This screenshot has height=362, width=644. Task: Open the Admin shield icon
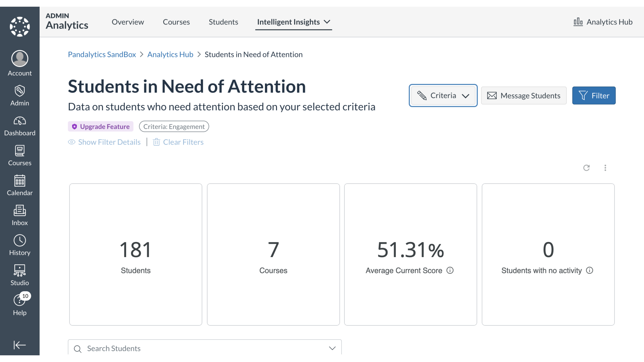pyautogui.click(x=20, y=96)
